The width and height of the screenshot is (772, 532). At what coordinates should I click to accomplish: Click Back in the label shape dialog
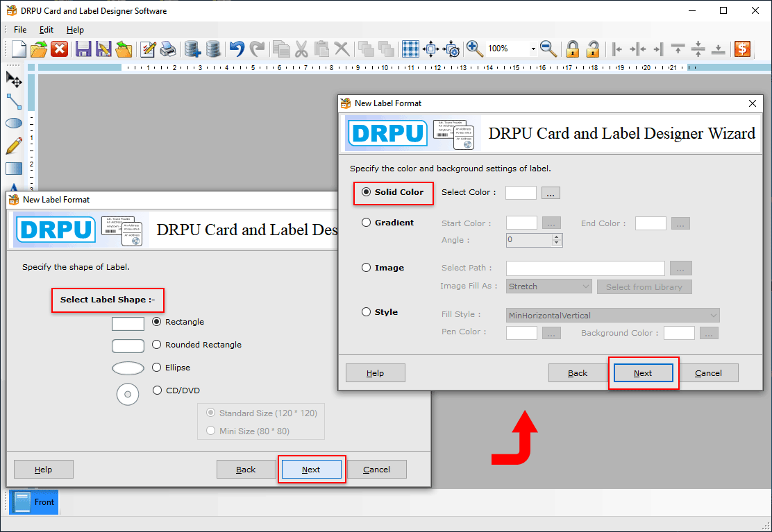click(246, 470)
